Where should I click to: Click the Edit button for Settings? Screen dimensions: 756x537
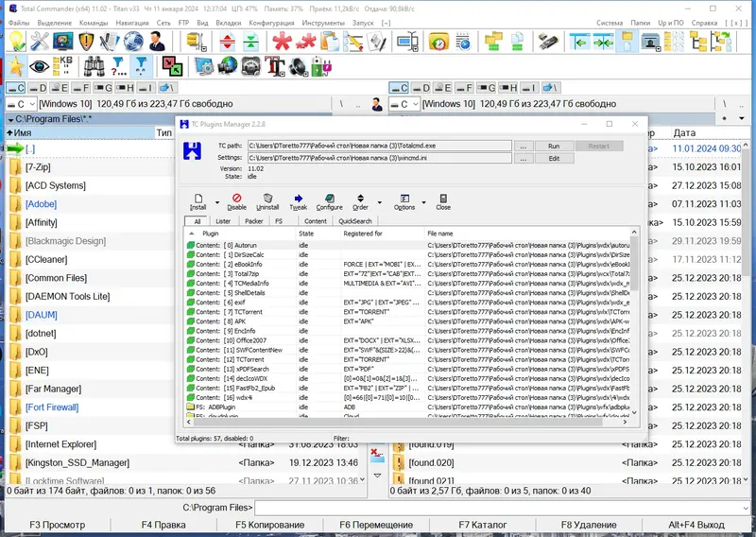[x=554, y=158]
